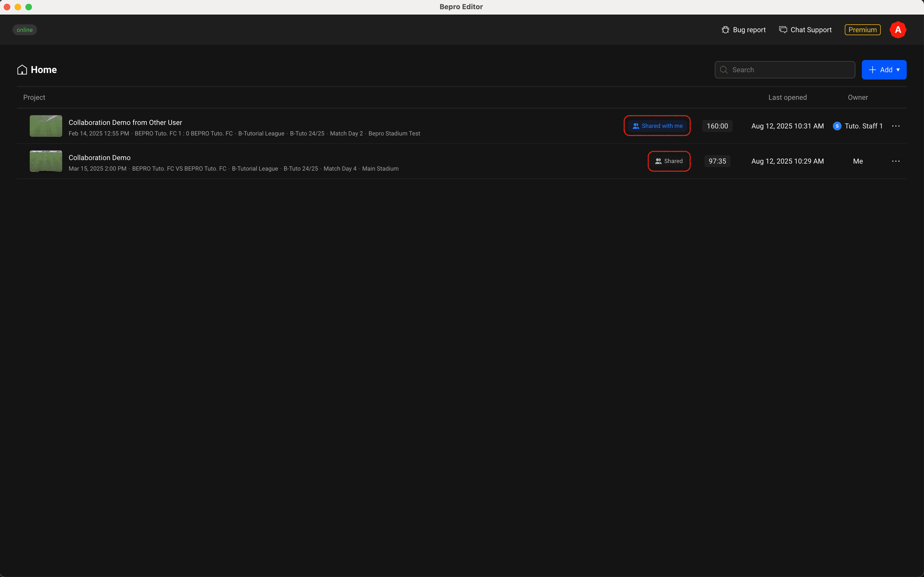Open the more options menu for Collaboration Demo from Other User
The height and width of the screenshot is (577, 924).
(895, 126)
